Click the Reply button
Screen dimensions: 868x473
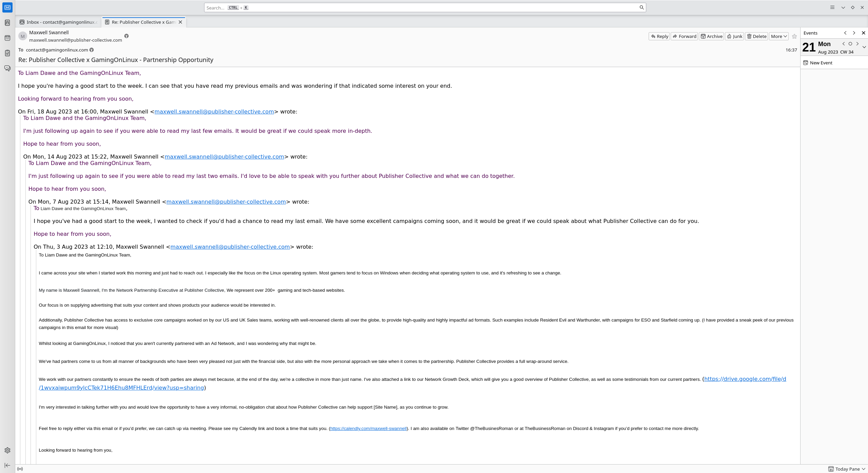pos(659,36)
